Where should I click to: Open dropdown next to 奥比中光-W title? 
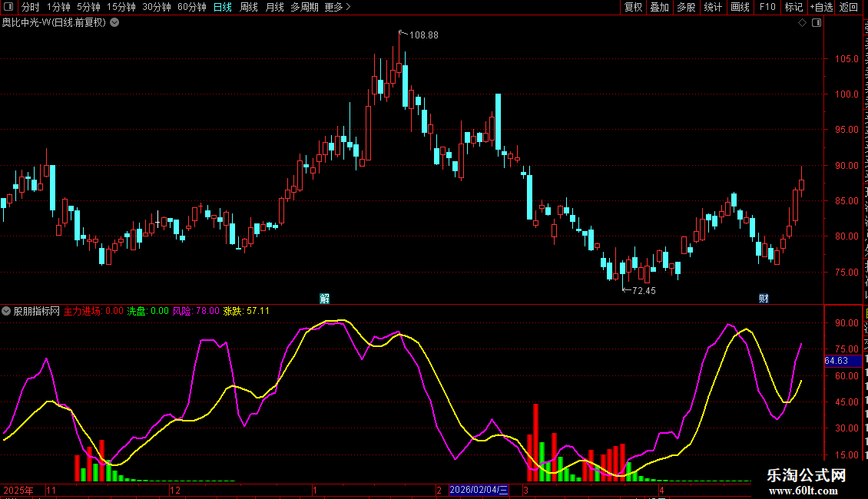coord(114,23)
